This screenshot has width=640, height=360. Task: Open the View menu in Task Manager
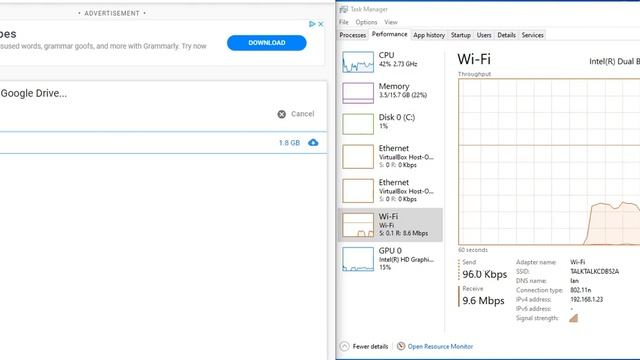click(391, 22)
